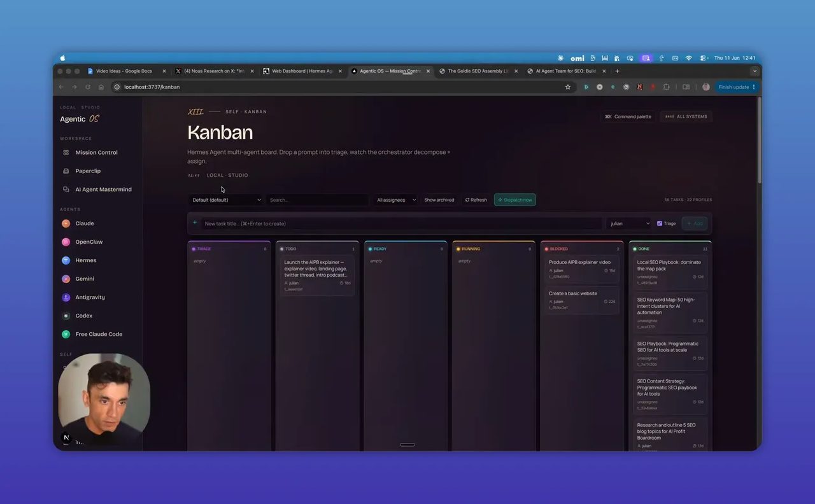
Task: Open the Apple menu
Action: (63, 58)
